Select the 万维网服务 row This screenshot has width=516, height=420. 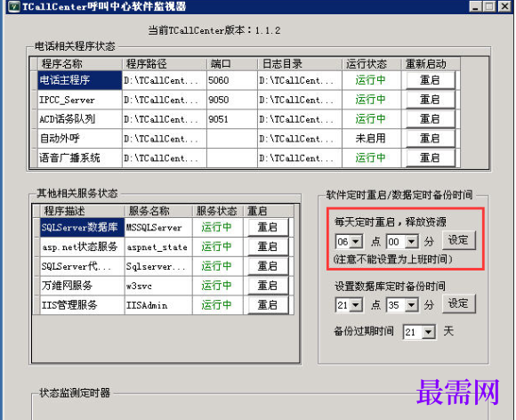[82, 286]
